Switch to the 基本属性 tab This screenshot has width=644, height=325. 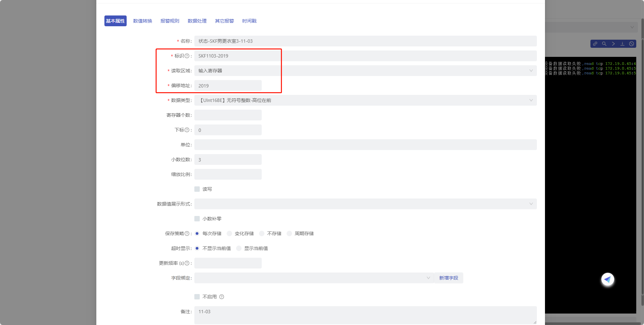click(x=116, y=21)
